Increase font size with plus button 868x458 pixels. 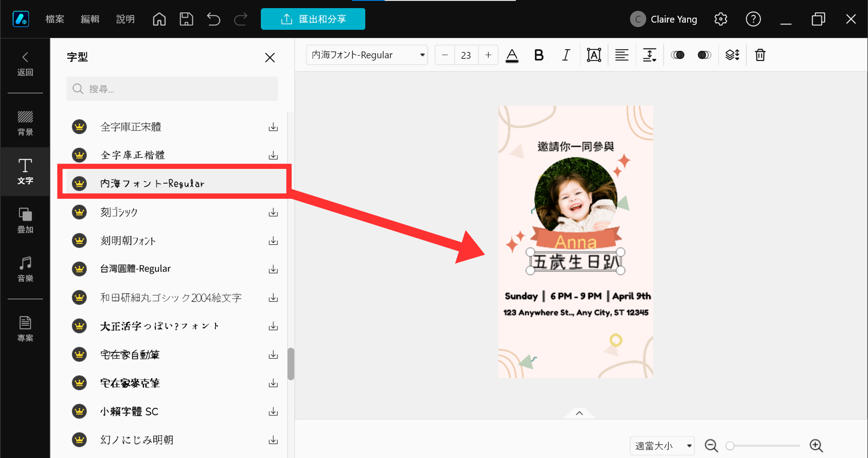[488, 55]
